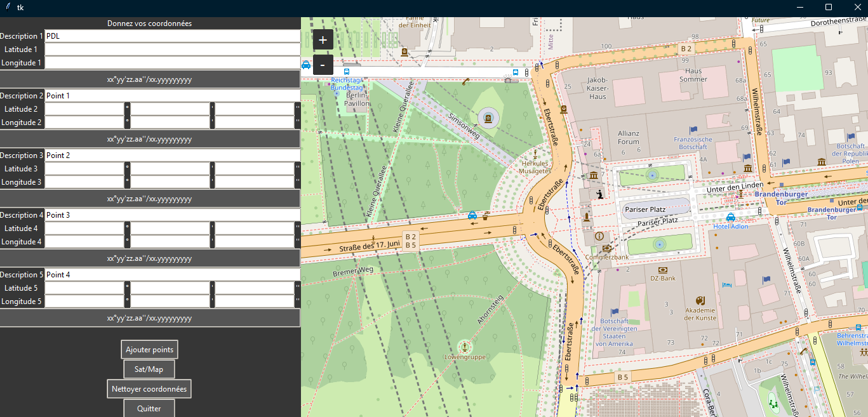Toggle Sat/Map view button
868x417 pixels.
pos(149,369)
